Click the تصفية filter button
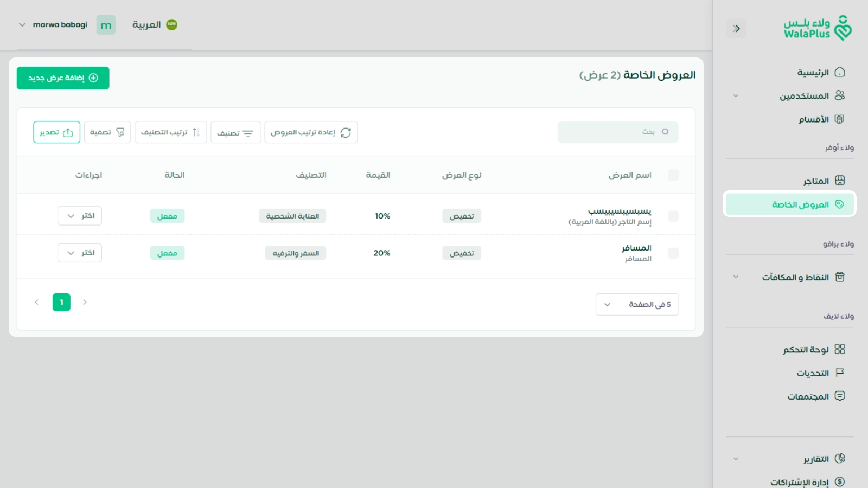The width and height of the screenshot is (868, 488). [107, 132]
